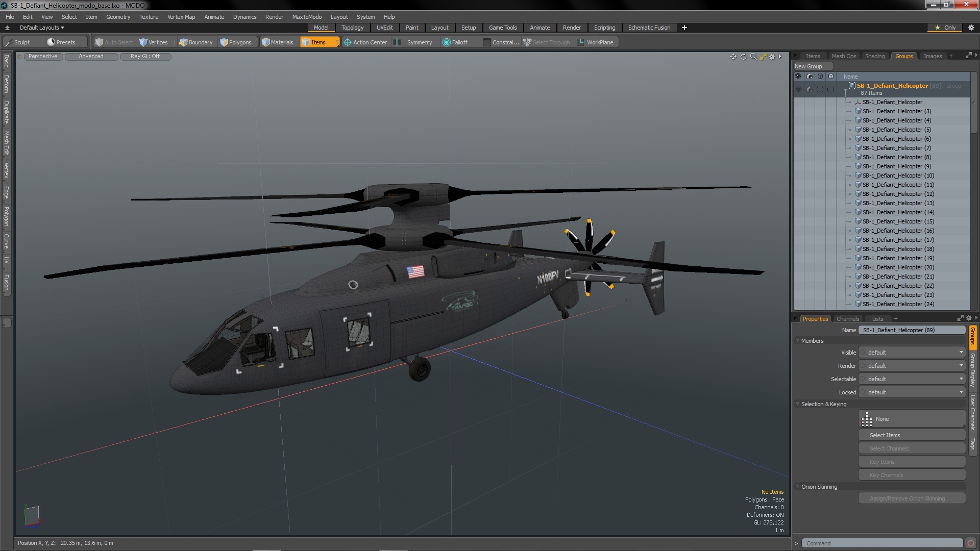Select SB-1_Defiant_Helicopter (12) item
This screenshot has height=551, width=980.
(898, 194)
